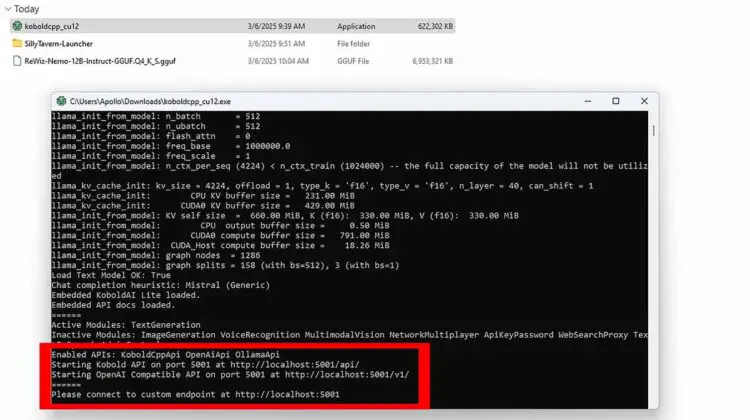This screenshot has width=750, height=420.
Task: Click the 'flash_attn = 0' console line
Action: click(151, 136)
